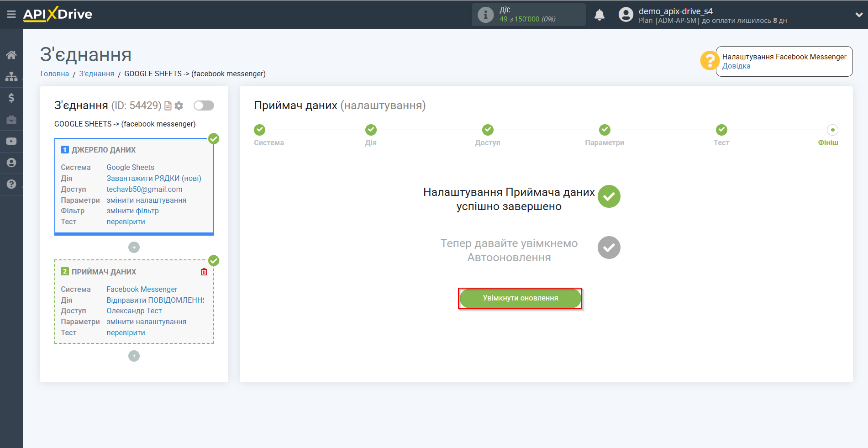Open the profile sidebar icon

(11, 163)
